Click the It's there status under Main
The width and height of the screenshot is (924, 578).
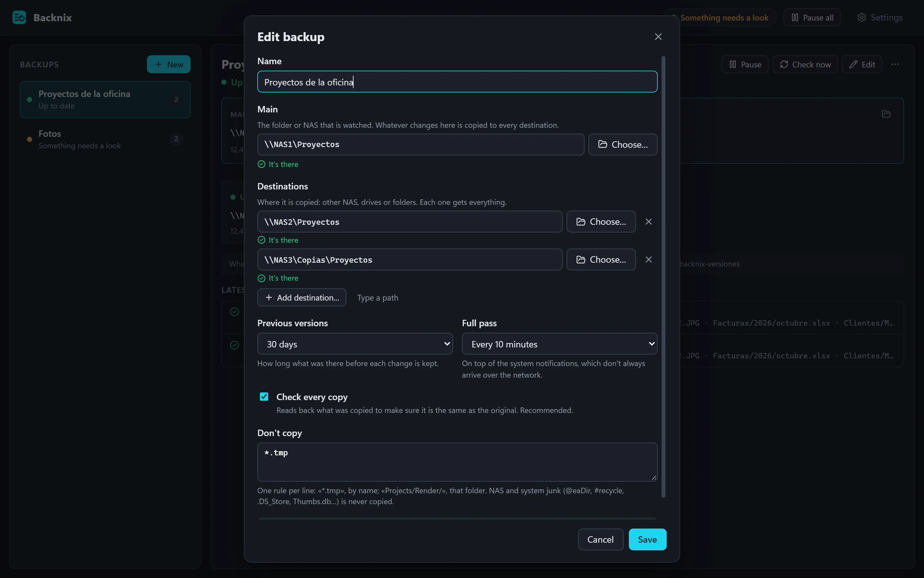[278, 164]
